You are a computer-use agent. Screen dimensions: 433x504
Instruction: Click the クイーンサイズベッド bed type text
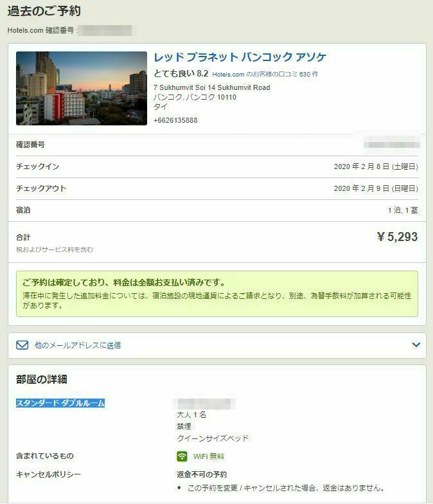tap(213, 438)
